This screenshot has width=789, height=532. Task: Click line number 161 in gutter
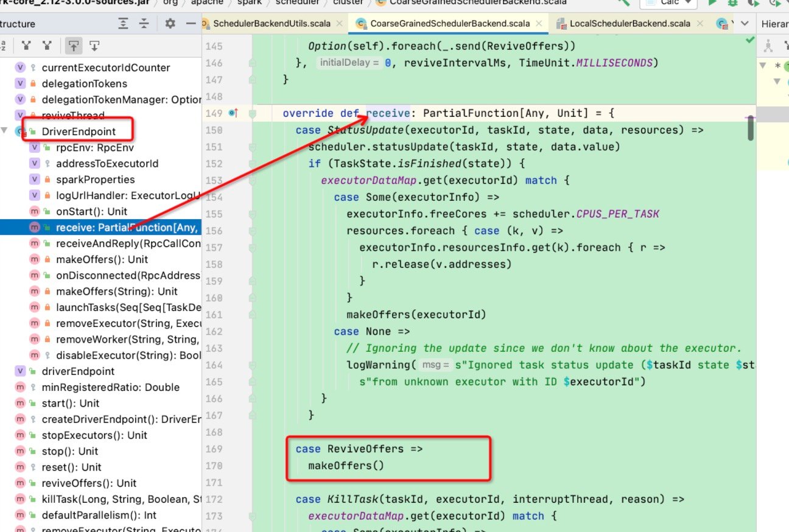(215, 315)
